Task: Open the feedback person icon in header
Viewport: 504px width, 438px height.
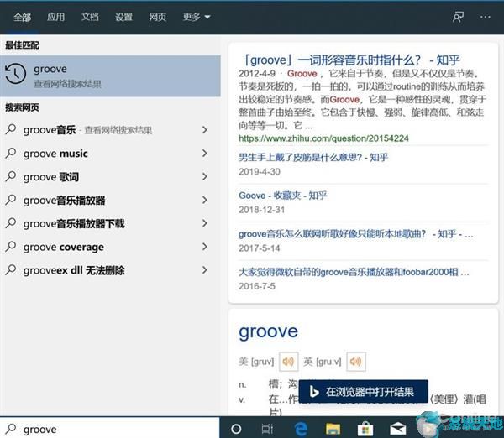Action: coord(458,17)
